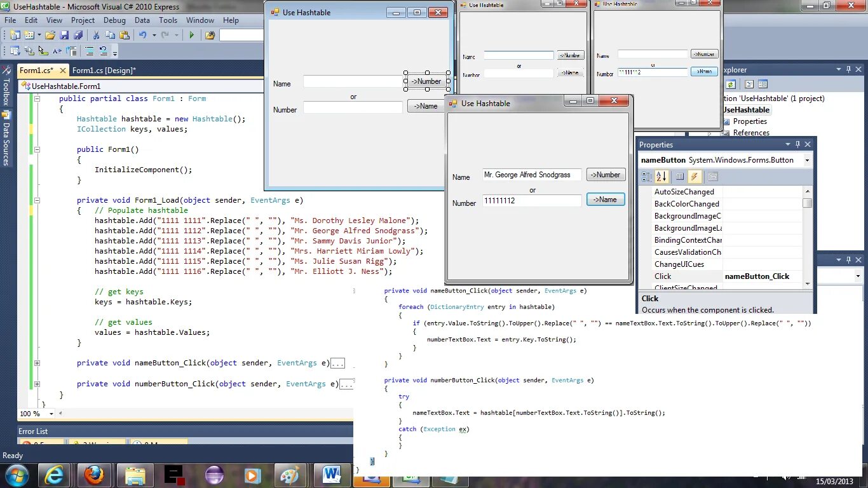
Task: Open the Add New Item dropdown arrow
Action: (x=39, y=35)
